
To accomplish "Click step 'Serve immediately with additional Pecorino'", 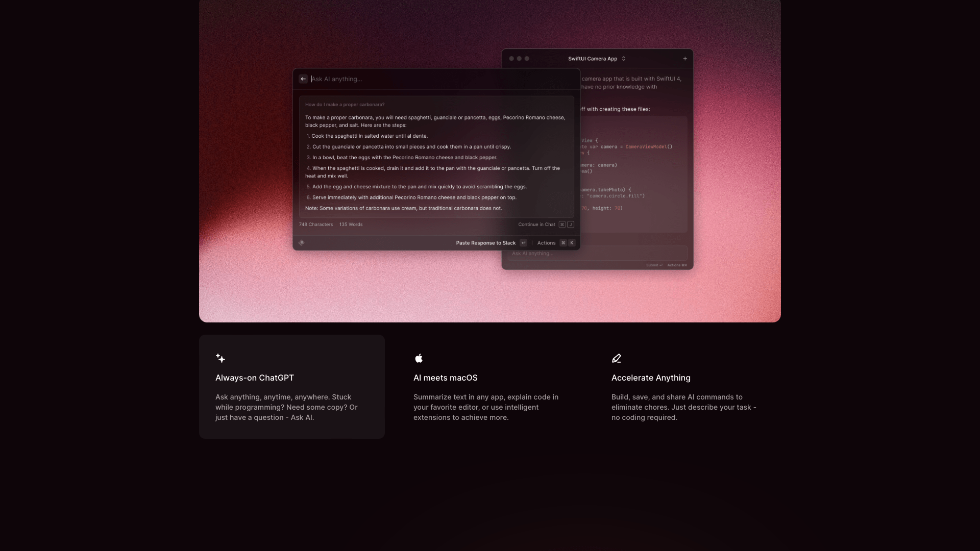I will point(414,197).
